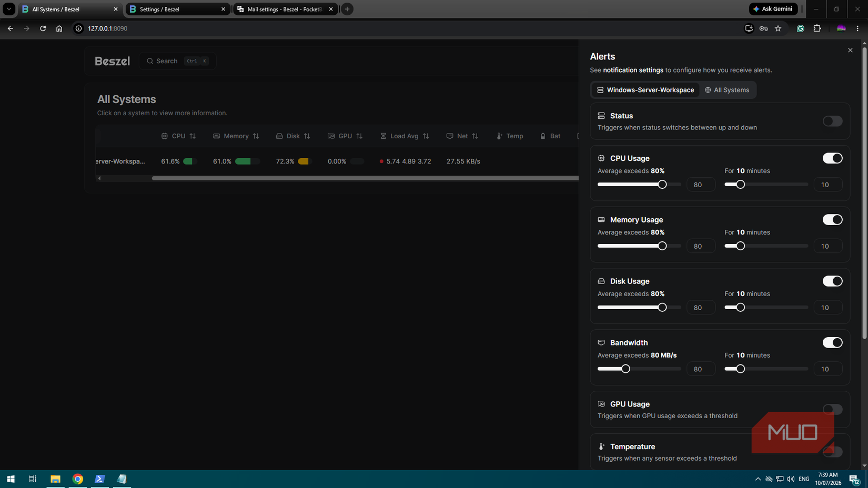
Task: Sort systems by Disk column
Action: click(x=293, y=136)
